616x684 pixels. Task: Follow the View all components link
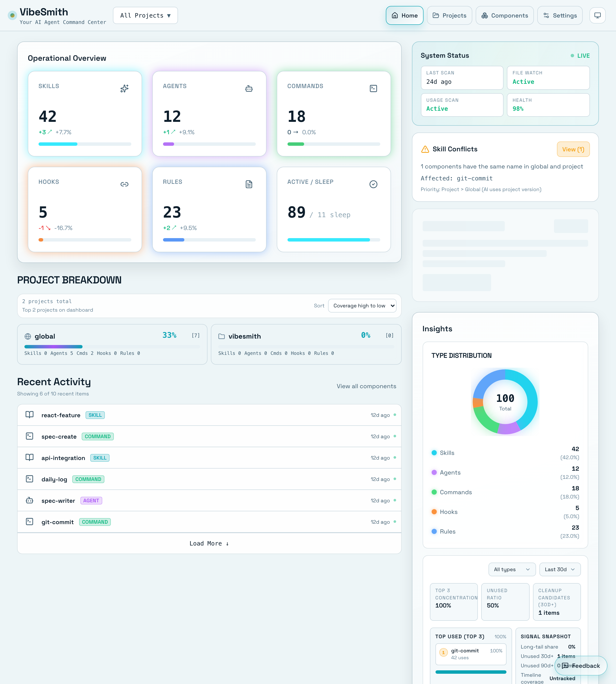[366, 386]
